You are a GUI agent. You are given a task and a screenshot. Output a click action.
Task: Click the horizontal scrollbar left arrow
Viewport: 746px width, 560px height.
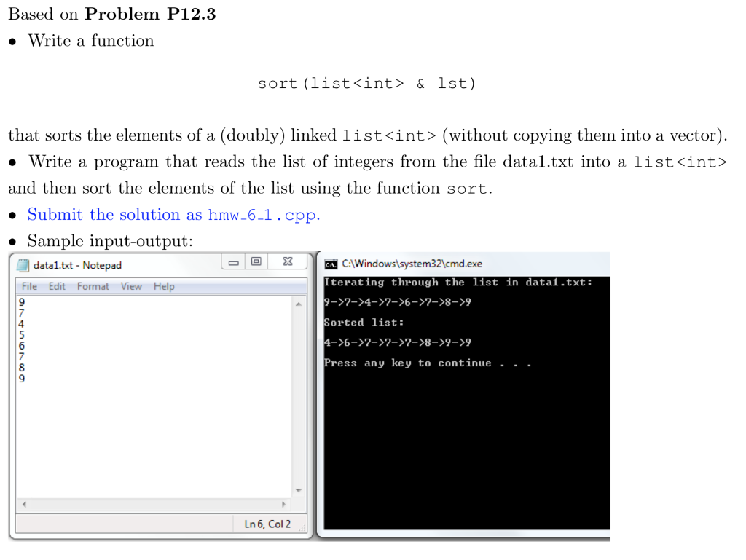pyautogui.click(x=23, y=504)
